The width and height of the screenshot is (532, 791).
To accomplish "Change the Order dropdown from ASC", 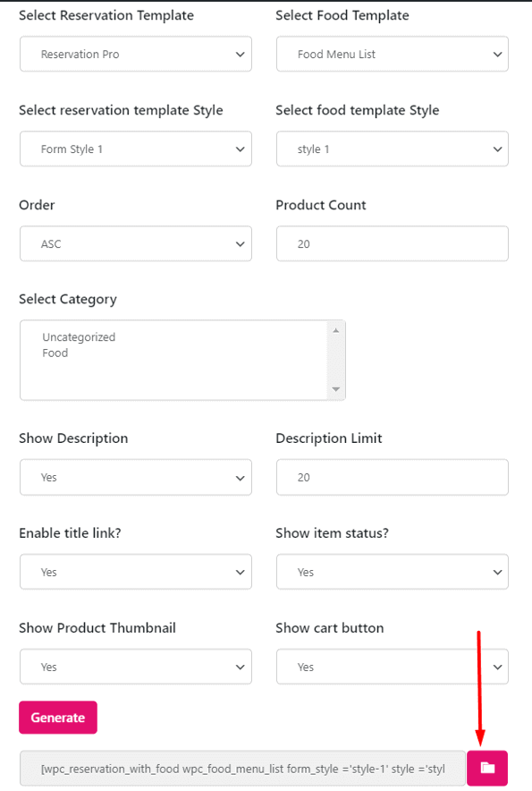I will [136, 243].
